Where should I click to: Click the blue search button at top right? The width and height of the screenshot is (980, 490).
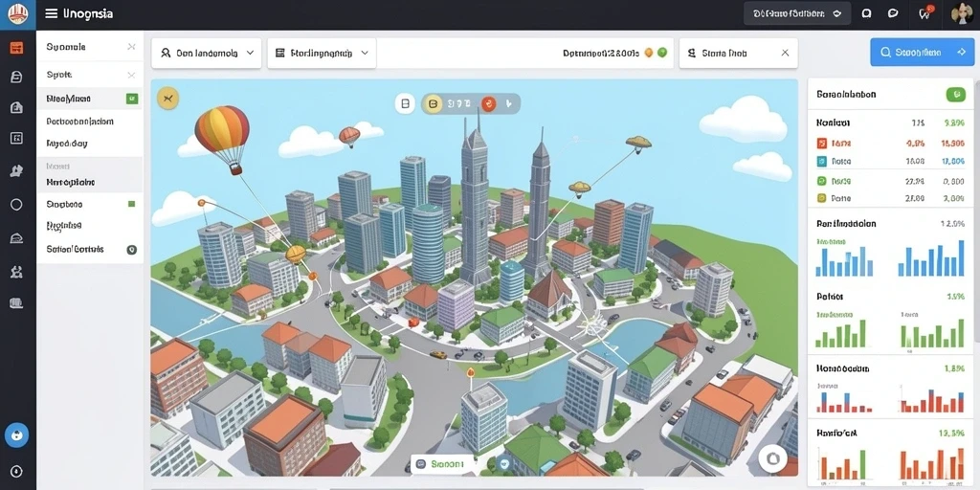tap(922, 54)
